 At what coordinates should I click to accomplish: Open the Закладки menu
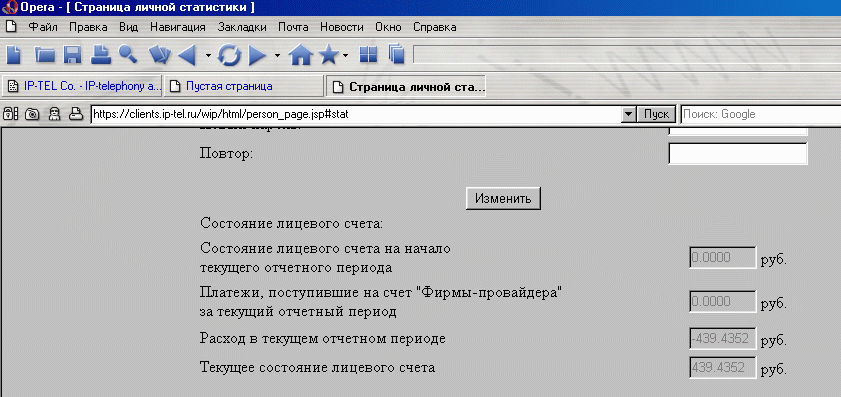click(x=242, y=27)
